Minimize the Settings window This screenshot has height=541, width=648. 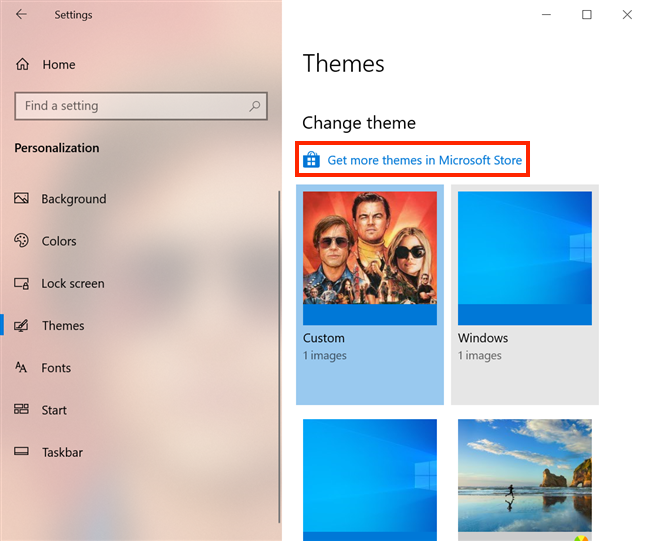click(x=546, y=14)
